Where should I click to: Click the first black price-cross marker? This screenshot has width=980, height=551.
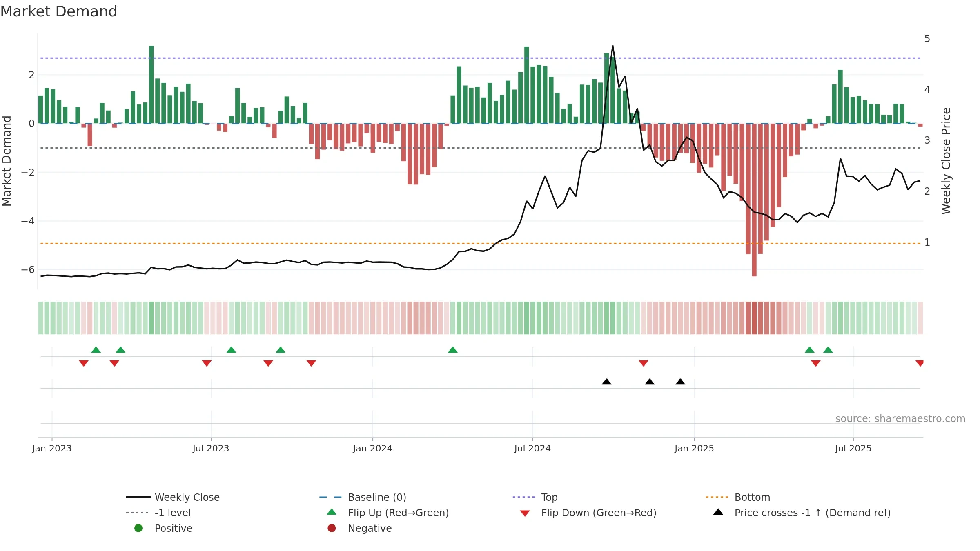(607, 382)
